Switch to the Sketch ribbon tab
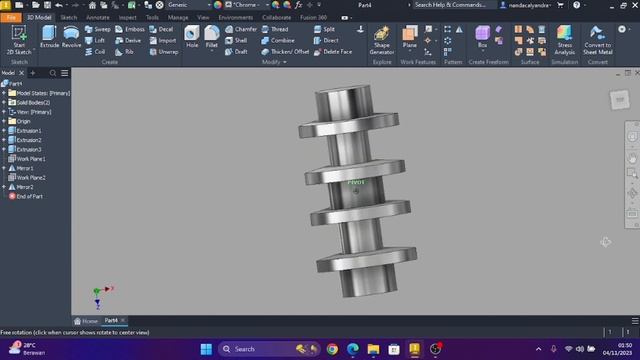 (69, 18)
